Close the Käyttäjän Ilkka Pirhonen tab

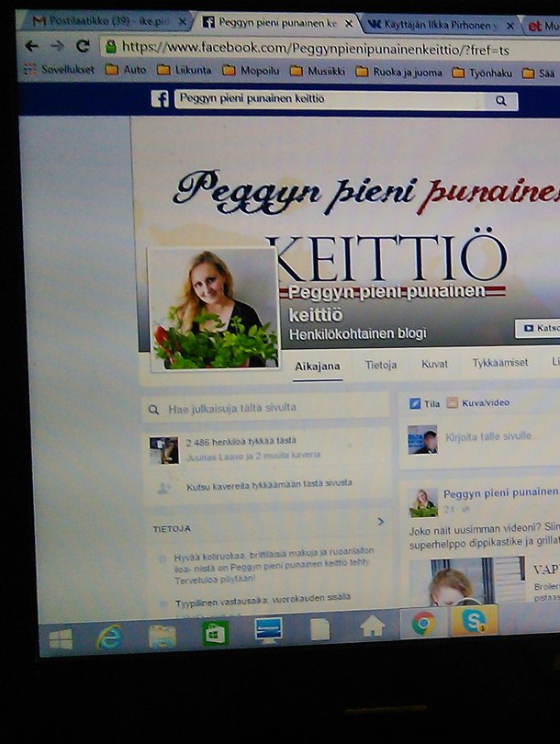pos(510,26)
